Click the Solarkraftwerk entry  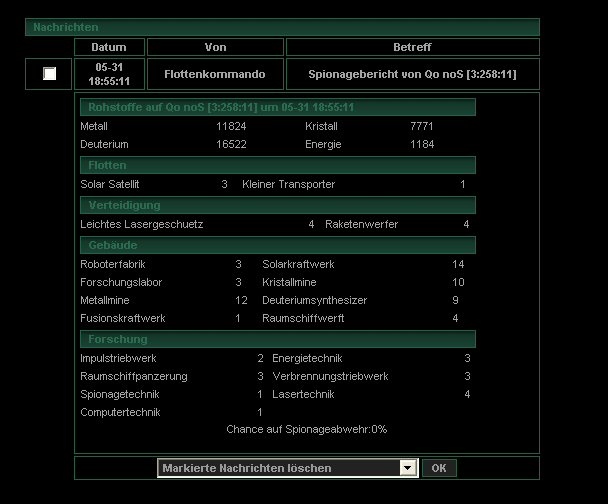click(298, 264)
